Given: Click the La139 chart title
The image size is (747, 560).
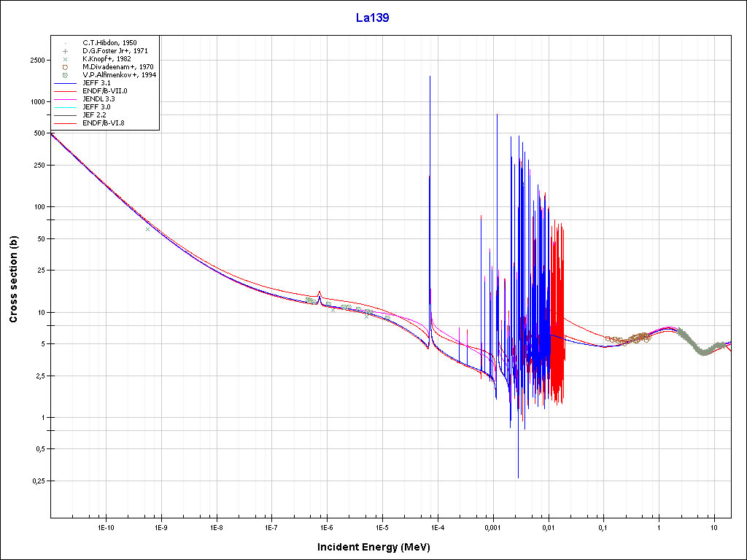Looking at the screenshot, I should pyautogui.click(x=372, y=18).
